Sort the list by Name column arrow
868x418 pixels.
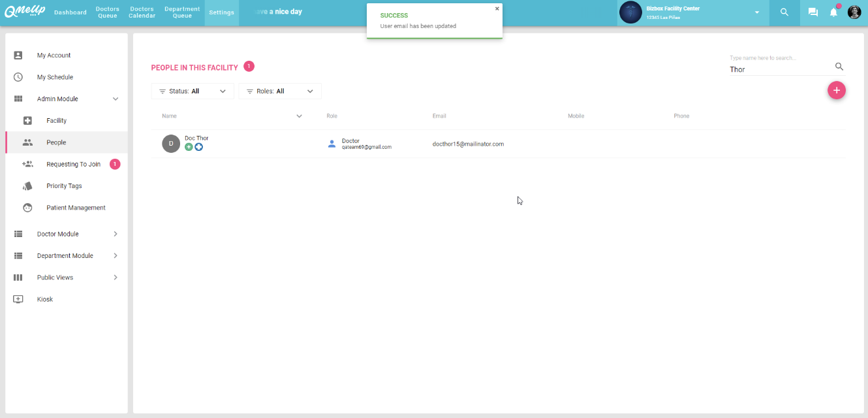point(299,116)
